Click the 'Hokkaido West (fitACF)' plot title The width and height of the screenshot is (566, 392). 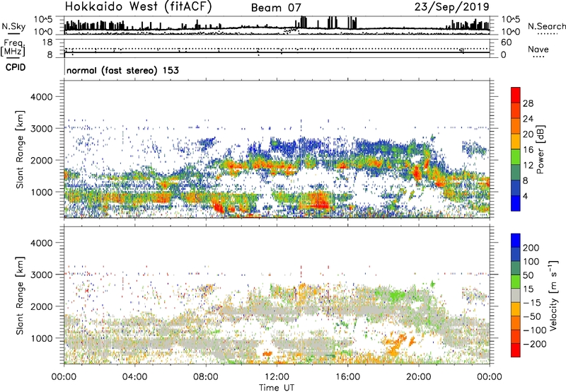(138, 7)
